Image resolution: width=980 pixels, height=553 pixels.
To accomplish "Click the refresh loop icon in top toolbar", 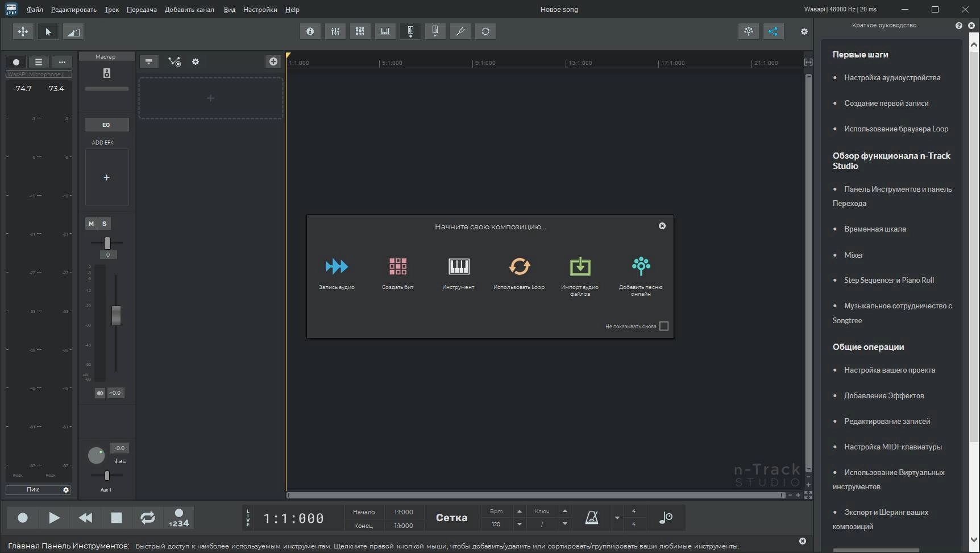I will click(x=485, y=31).
